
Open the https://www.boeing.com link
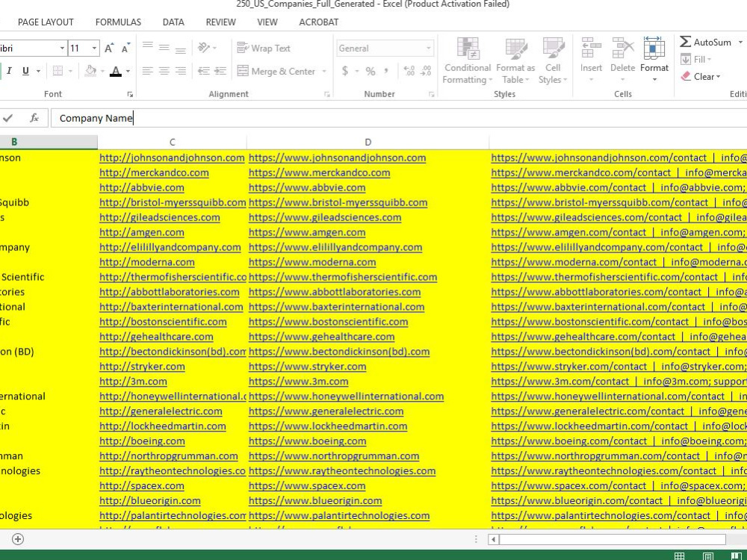[x=307, y=441]
